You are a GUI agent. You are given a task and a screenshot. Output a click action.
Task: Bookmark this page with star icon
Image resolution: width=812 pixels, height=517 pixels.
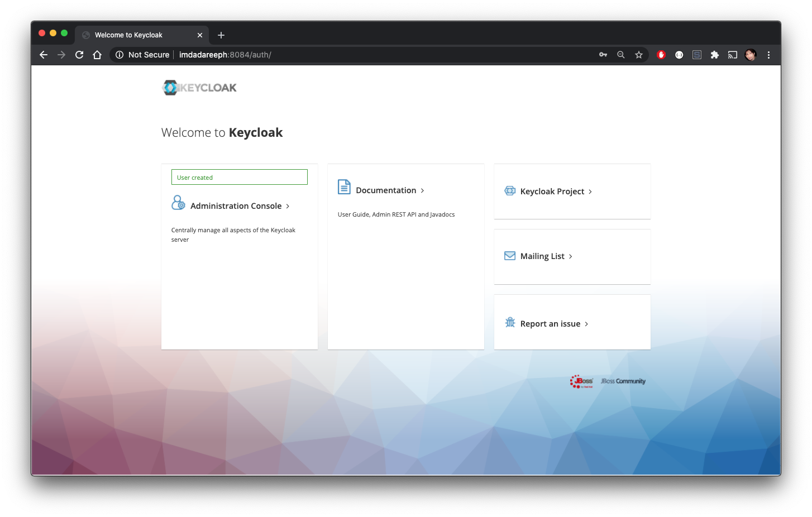(639, 55)
